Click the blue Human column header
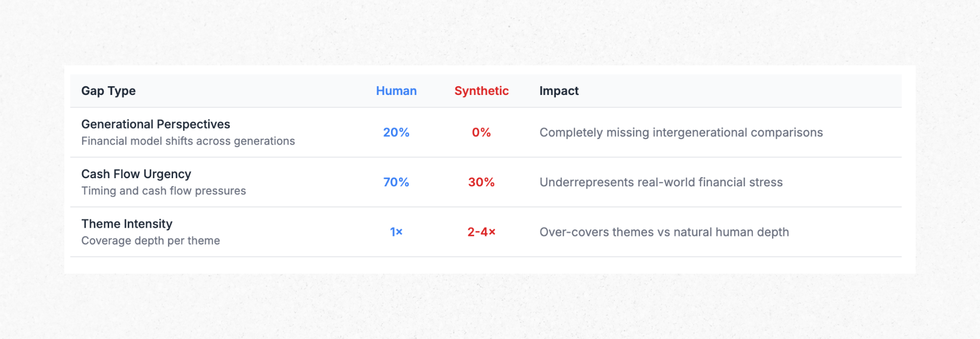The image size is (980, 339). point(396,91)
